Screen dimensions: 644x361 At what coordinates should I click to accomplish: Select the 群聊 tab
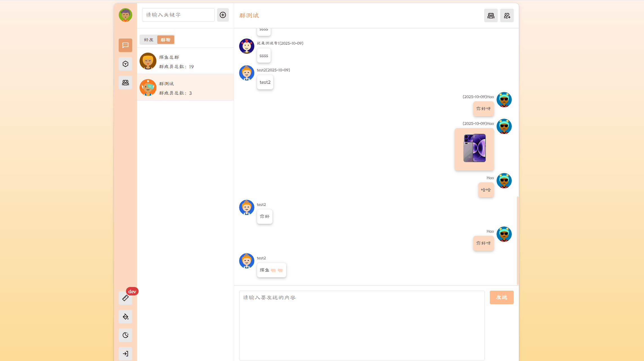(x=165, y=40)
